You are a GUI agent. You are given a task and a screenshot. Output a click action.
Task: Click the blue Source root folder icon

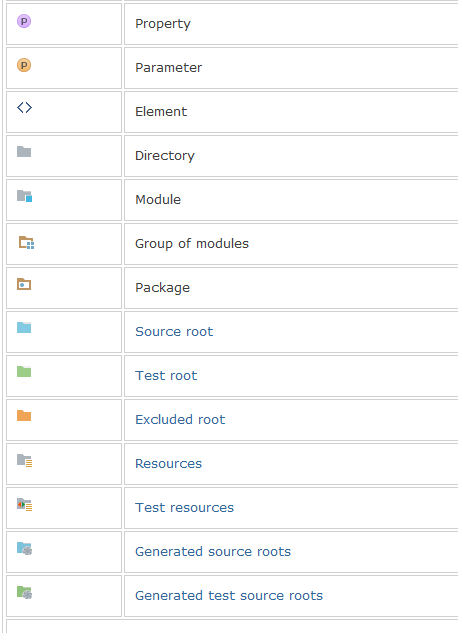click(24, 327)
